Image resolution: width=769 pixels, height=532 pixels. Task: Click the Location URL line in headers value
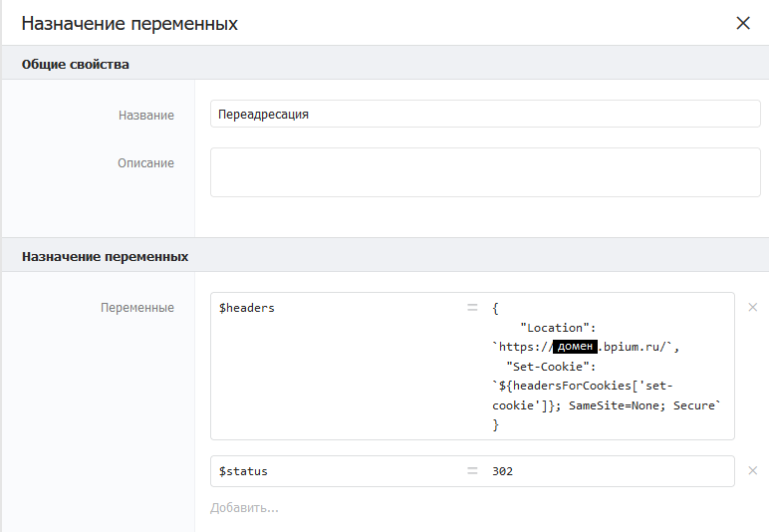click(x=586, y=347)
